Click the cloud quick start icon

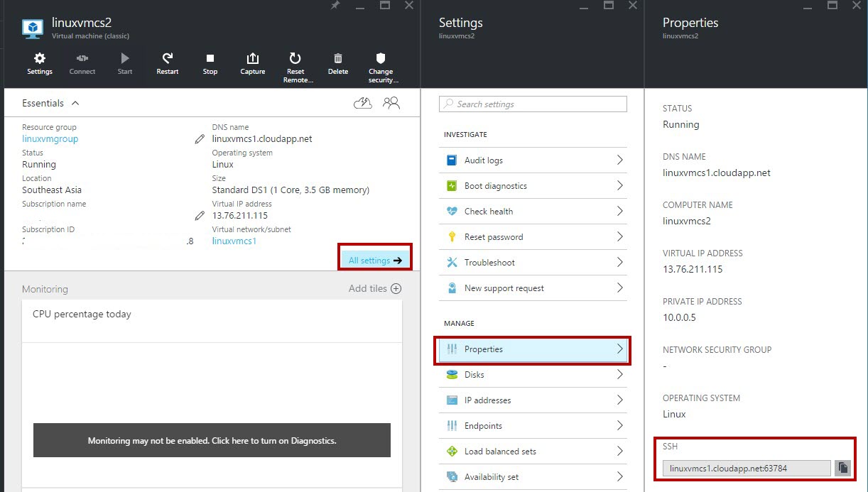363,103
